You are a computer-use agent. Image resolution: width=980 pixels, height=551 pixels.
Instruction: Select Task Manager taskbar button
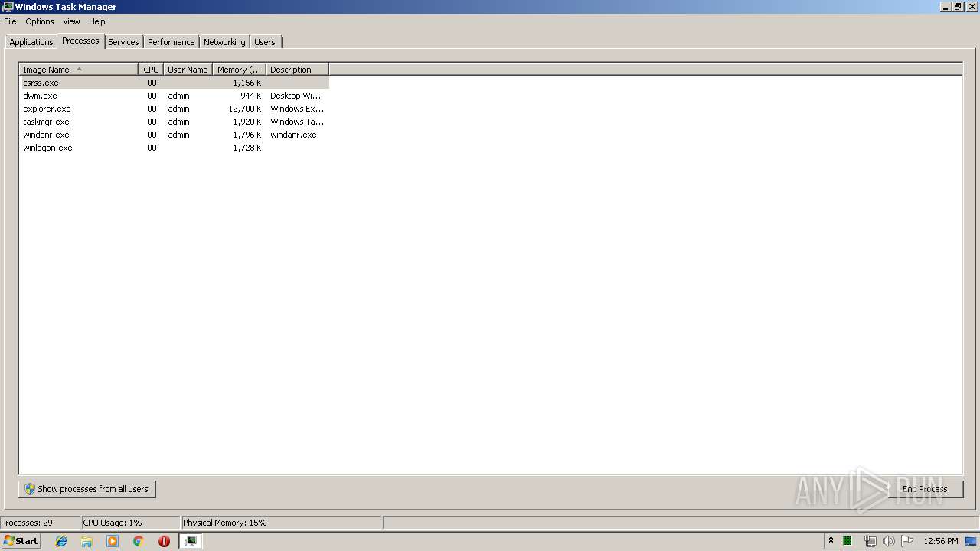[191, 541]
